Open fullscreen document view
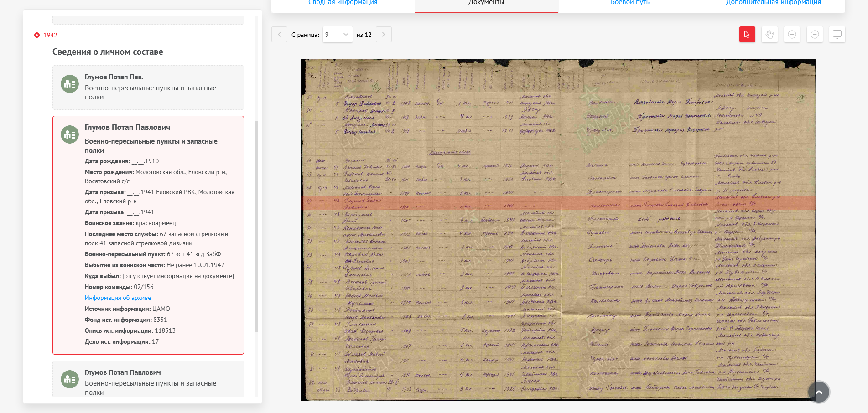This screenshot has height=413, width=868. (x=837, y=35)
